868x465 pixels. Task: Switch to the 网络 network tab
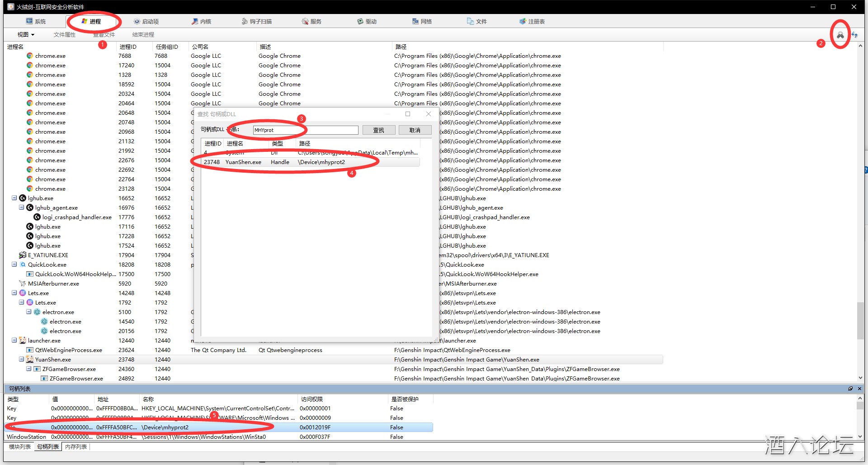pyautogui.click(x=422, y=21)
